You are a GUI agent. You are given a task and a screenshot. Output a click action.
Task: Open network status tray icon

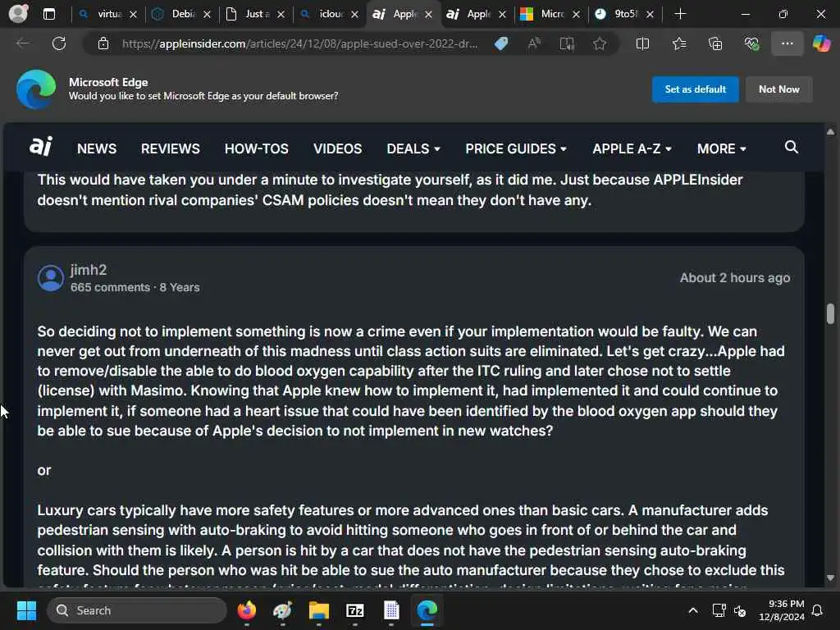[719, 610]
